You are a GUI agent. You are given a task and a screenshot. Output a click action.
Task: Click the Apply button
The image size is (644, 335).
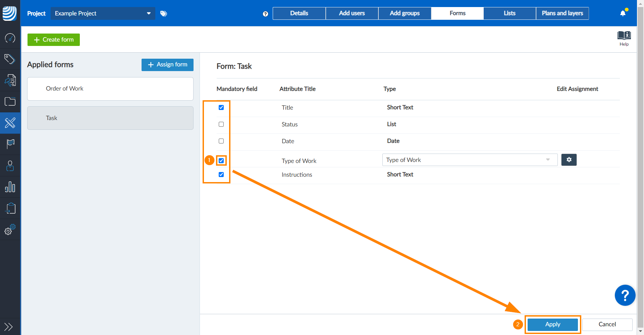(x=552, y=324)
